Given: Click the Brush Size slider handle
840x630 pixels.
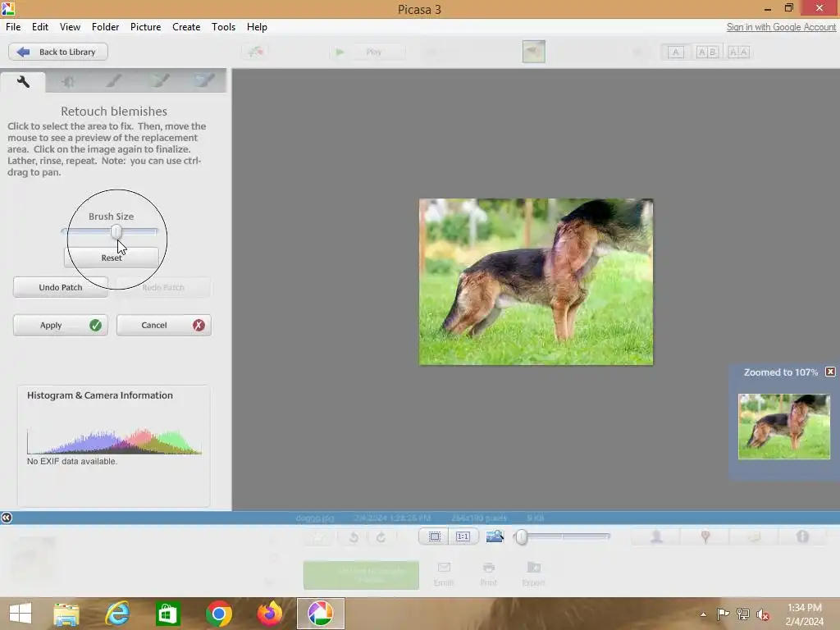Looking at the screenshot, I should coord(116,231).
